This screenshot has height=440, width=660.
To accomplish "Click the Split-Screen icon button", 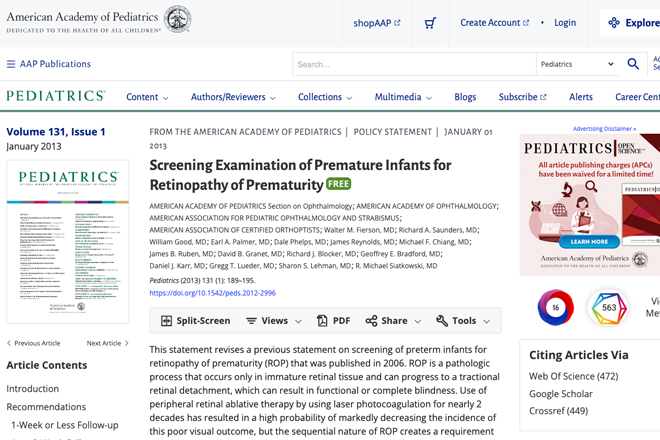I will (x=196, y=321).
